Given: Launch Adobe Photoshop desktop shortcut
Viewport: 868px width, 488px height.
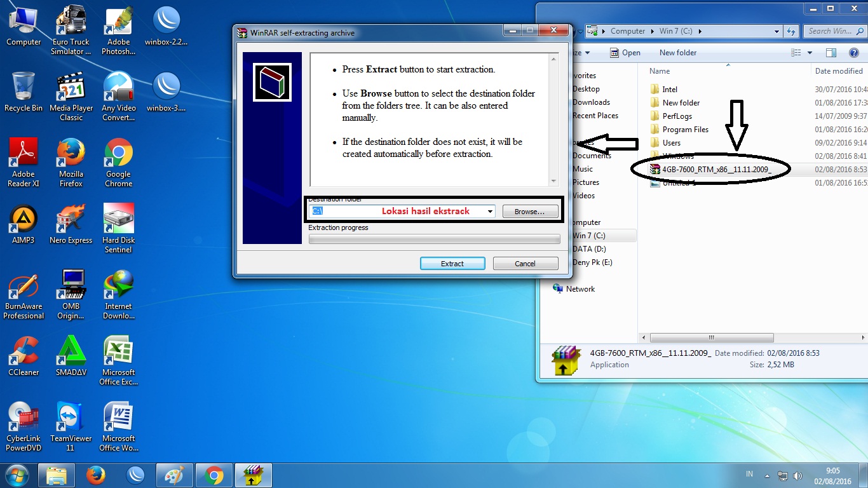Looking at the screenshot, I should 119,30.
